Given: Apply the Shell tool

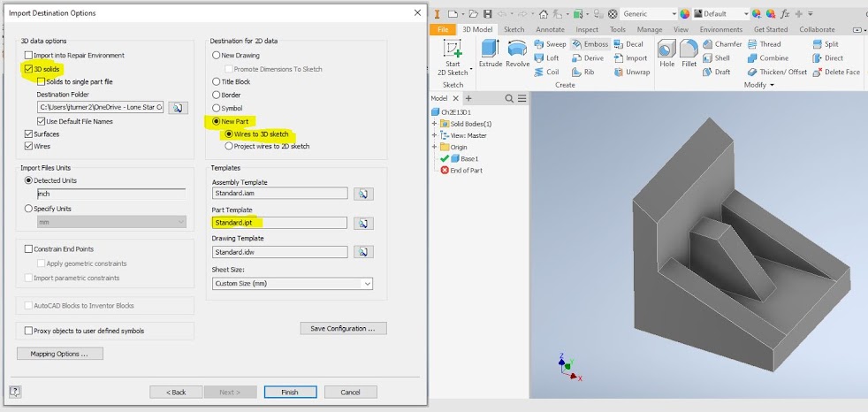Looking at the screenshot, I should [716, 58].
